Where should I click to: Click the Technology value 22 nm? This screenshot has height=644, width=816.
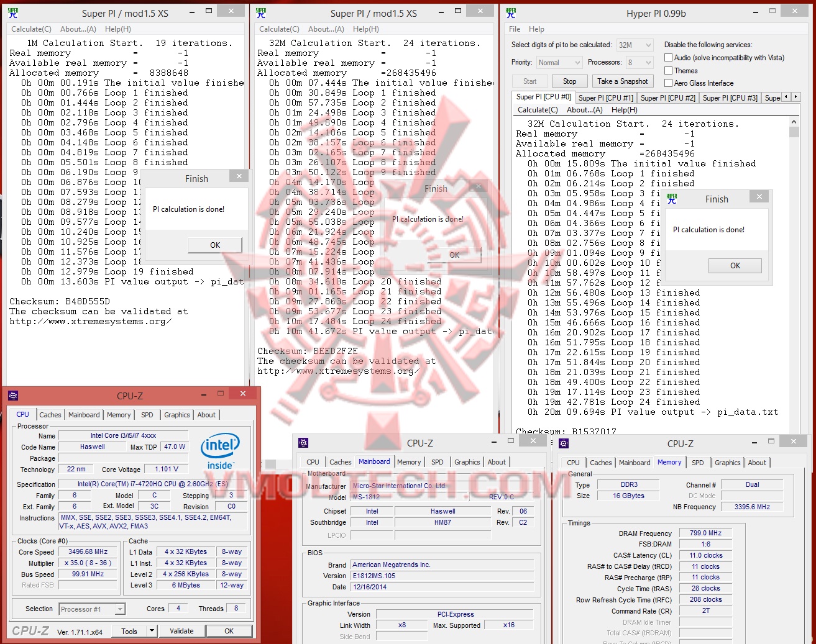76,469
